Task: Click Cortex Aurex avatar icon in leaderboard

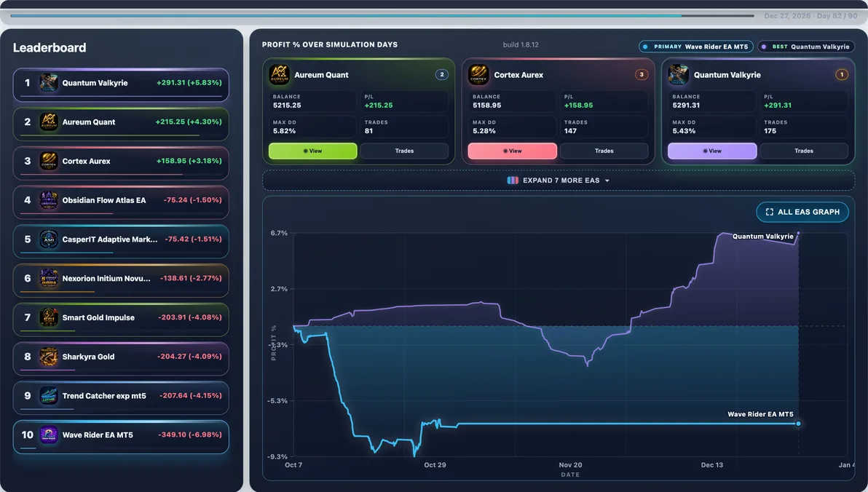Action: click(x=49, y=161)
